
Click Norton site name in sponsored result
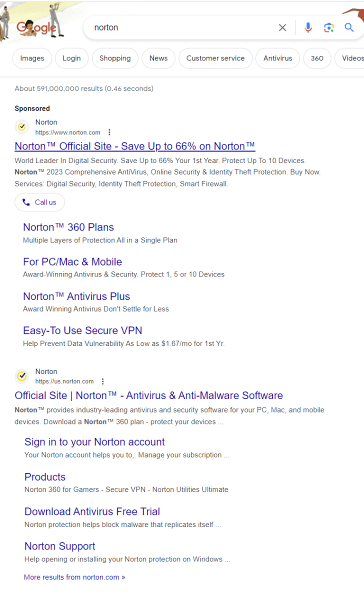click(x=46, y=122)
